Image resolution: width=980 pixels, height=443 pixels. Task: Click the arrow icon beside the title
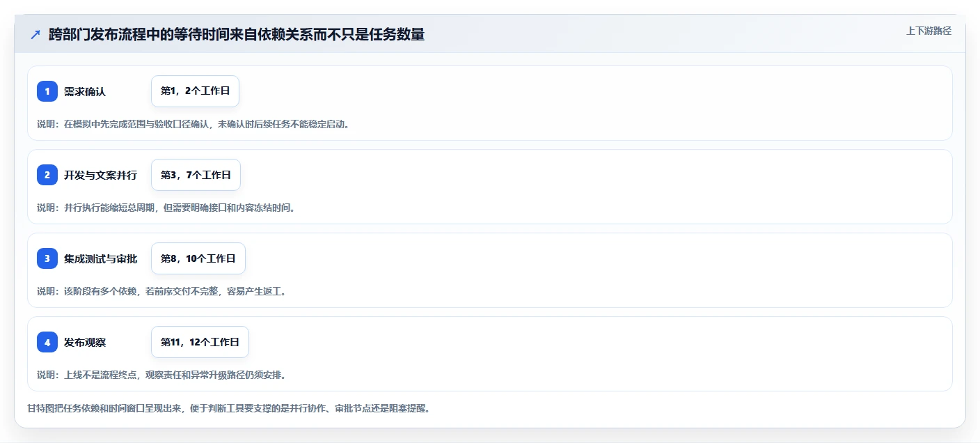tap(35, 34)
